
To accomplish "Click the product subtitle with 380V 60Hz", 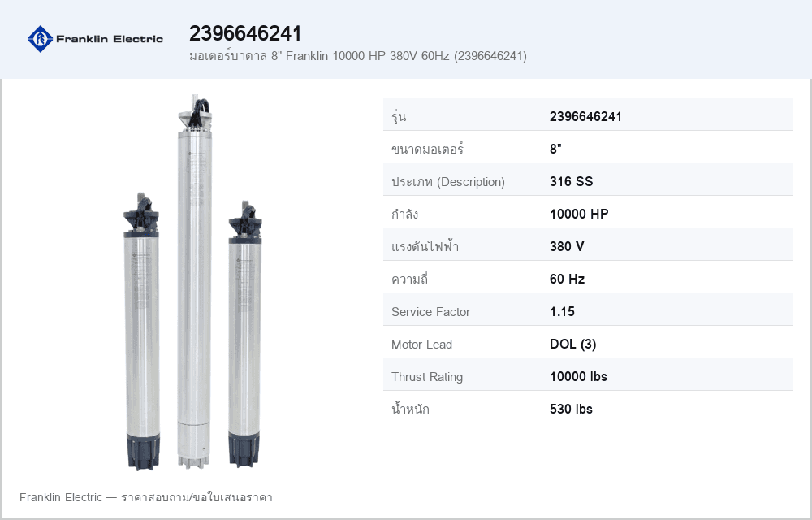I will [358, 56].
